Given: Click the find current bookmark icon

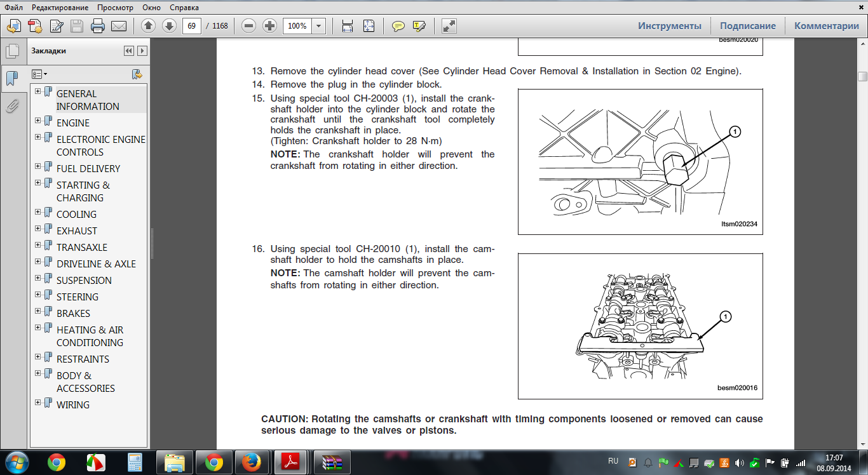Looking at the screenshot, I should click(137, 74).
